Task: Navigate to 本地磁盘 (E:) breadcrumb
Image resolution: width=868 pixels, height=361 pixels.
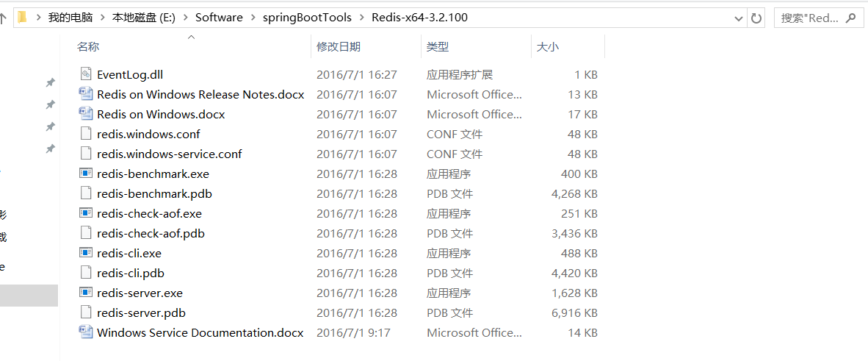Action: [x=144, y=18]
